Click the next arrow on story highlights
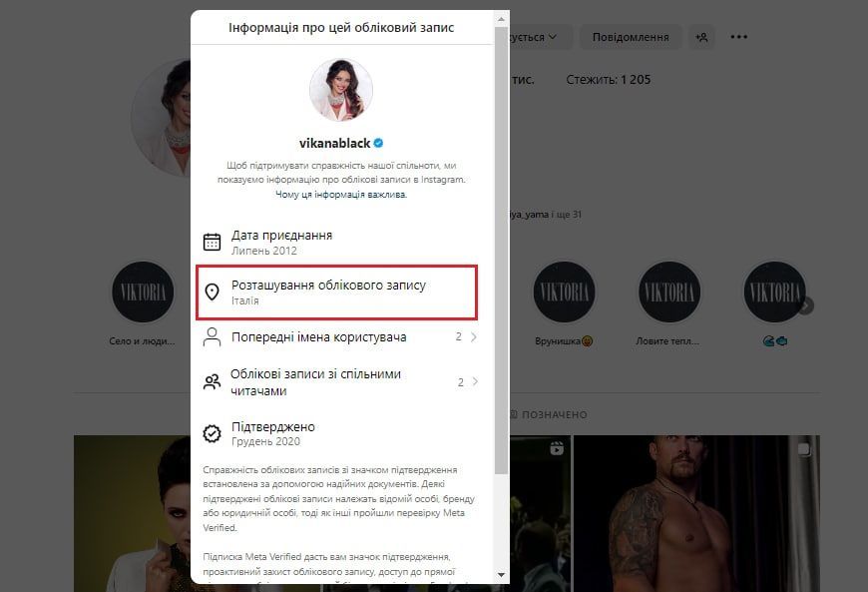The width and height of the screenshot is (868, 592). [x=806, y=305]
